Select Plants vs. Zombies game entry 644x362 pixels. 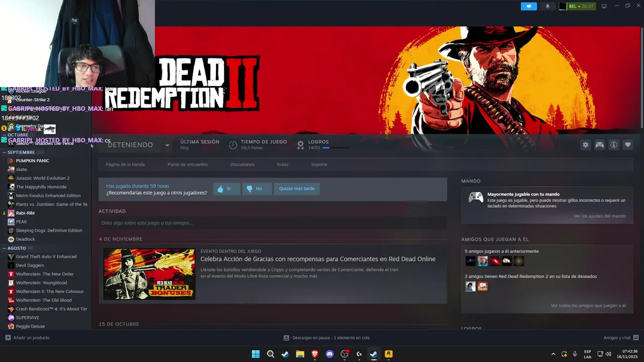pos(51,204)
